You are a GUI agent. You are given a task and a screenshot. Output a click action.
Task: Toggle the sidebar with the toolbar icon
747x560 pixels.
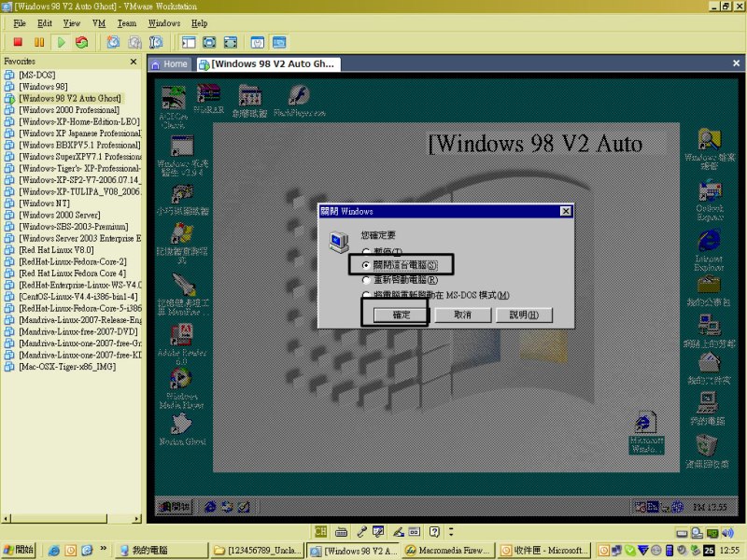coord(189,42)
